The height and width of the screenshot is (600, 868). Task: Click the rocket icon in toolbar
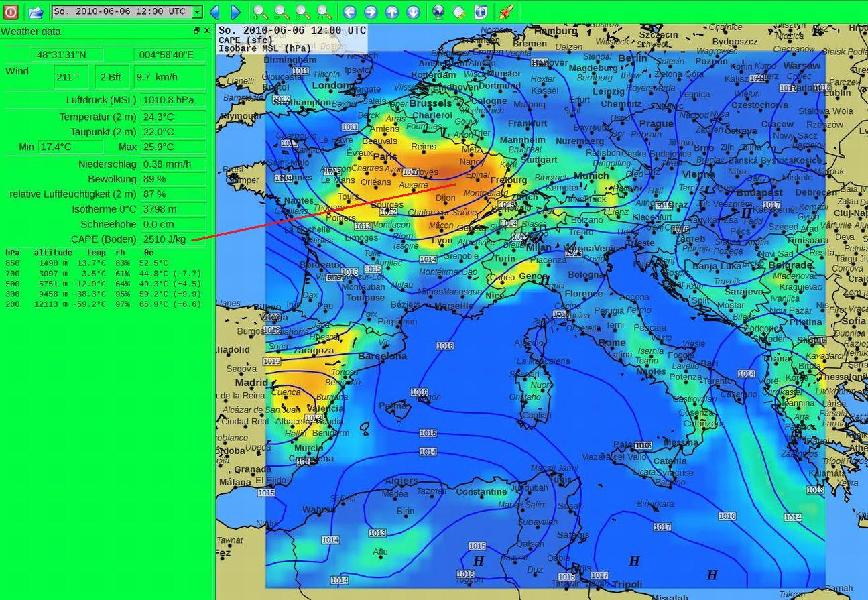coord(506,12)
